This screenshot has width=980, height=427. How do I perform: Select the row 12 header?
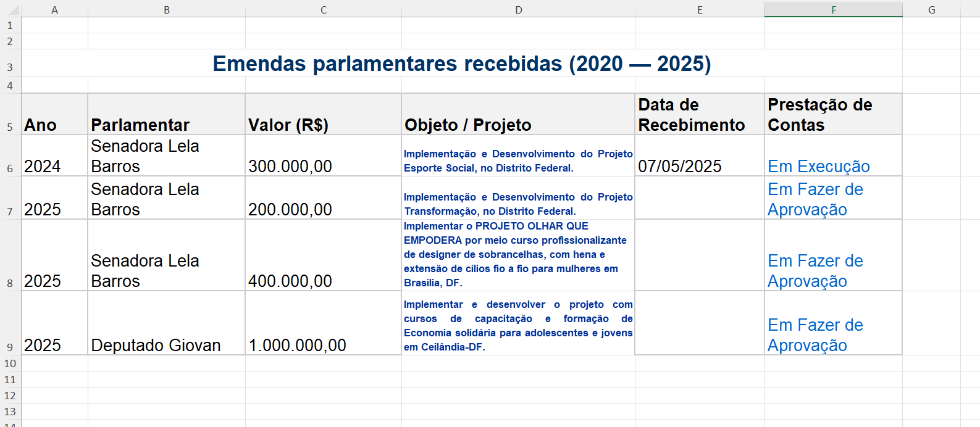(10, 396)
